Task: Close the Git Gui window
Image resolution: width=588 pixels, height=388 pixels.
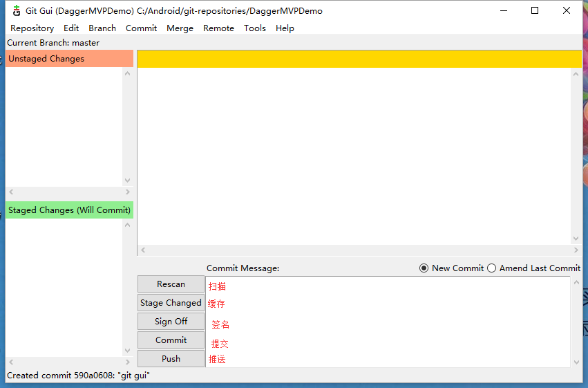Action: (x=567, y=10)
